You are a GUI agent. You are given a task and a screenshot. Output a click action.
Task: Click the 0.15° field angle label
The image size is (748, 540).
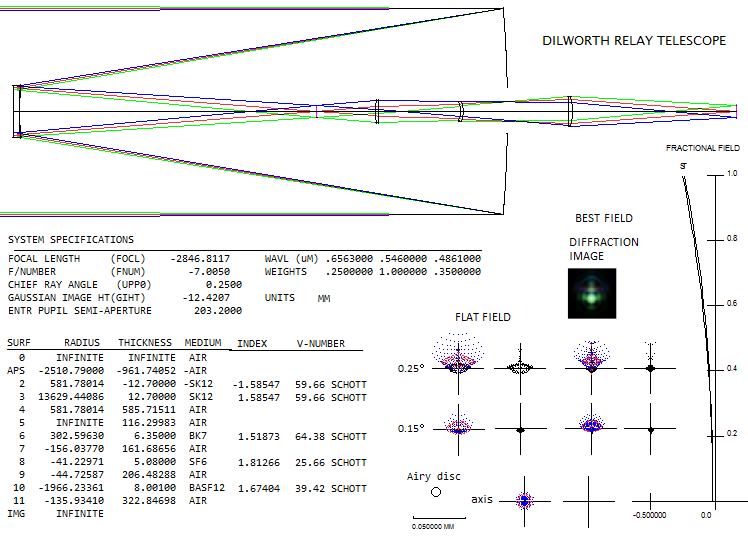(411, 429)
